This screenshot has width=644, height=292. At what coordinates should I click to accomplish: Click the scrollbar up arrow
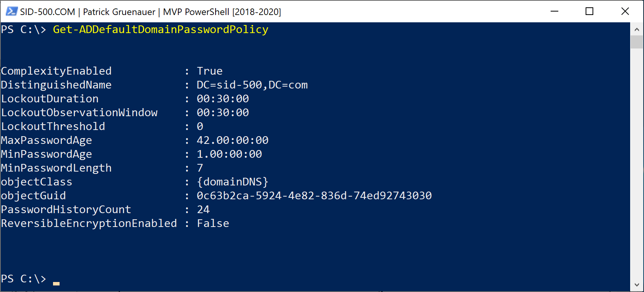point(637,29)
